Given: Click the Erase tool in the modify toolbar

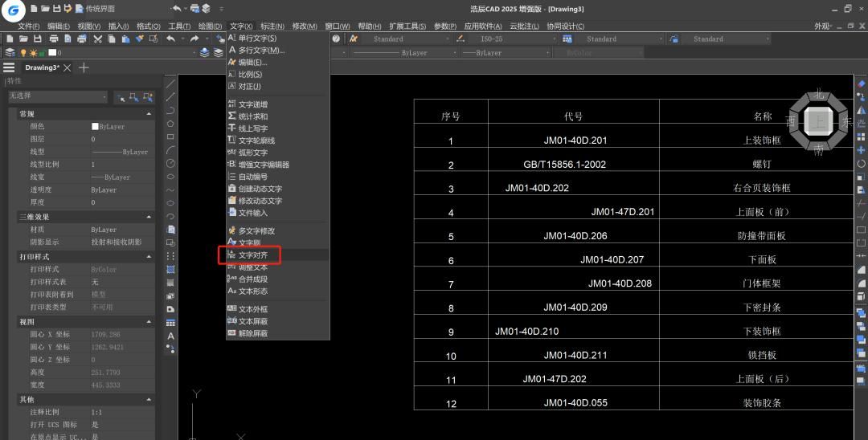Looking at the screenshot, I should pyautogui.click(x=861, y=84).
